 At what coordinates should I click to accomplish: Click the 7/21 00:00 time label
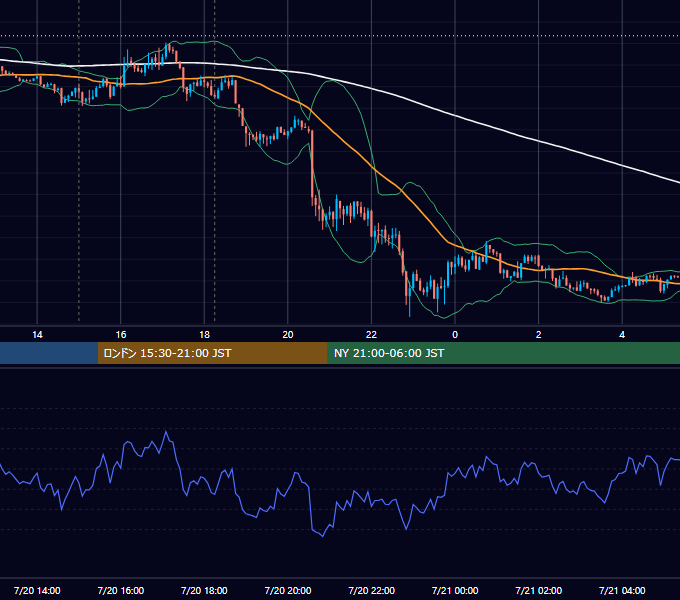tap(455, 590)
